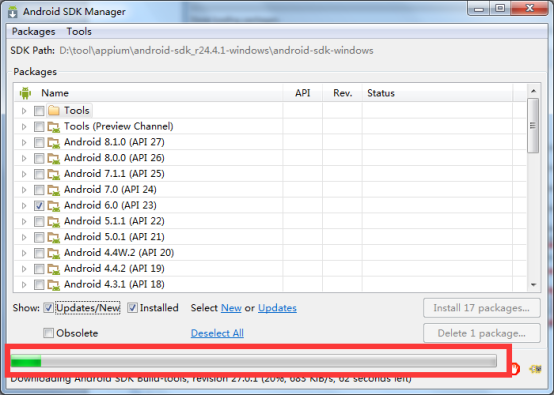This screenshot has height=396, width=554.
Task: Check the Android 4.4.2 (API 19) checkbox
Action: [39, 269]
